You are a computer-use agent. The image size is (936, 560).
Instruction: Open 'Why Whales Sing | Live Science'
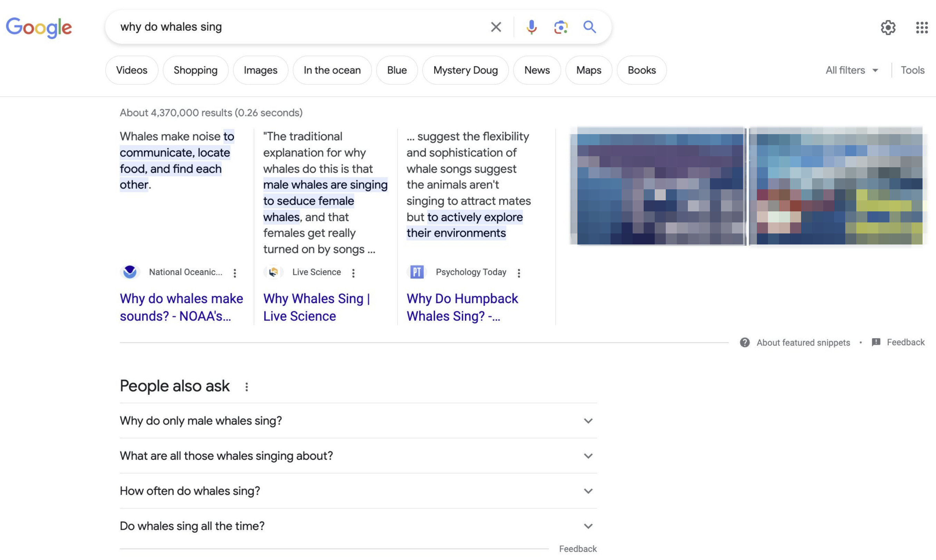pyautogui.click(x=316, y=307)
